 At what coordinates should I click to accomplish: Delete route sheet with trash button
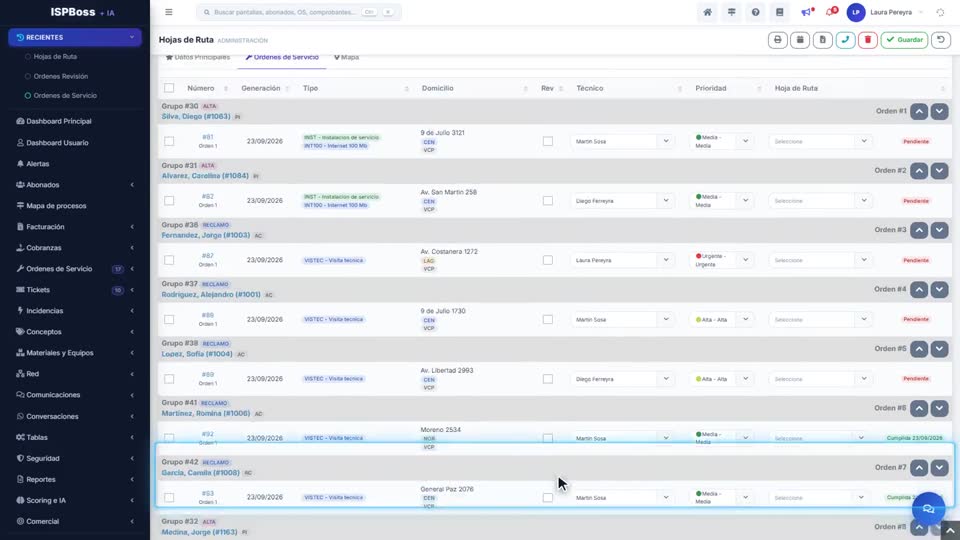pos(868,40)
